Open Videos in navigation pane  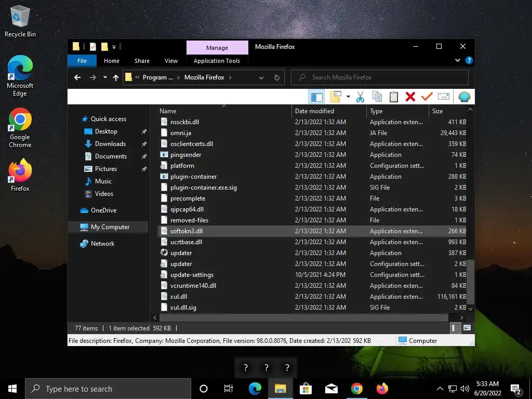pos(104,194)
